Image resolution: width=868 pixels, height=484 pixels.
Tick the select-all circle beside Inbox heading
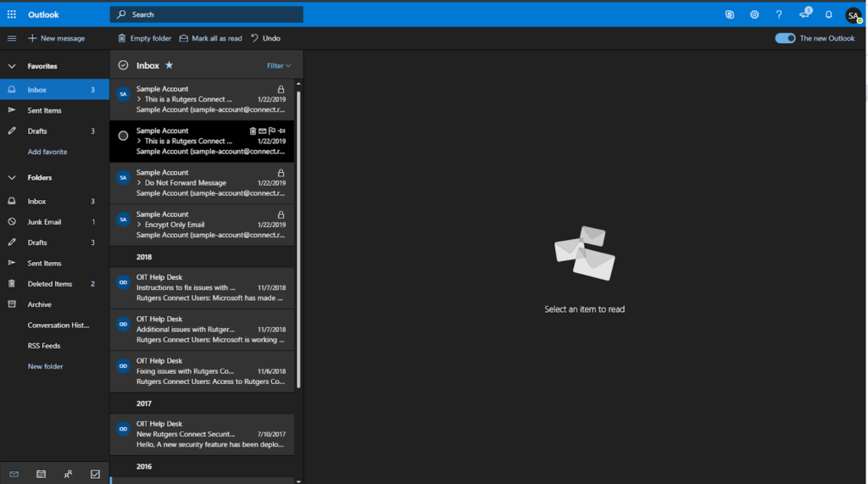[x=123, y=65]
